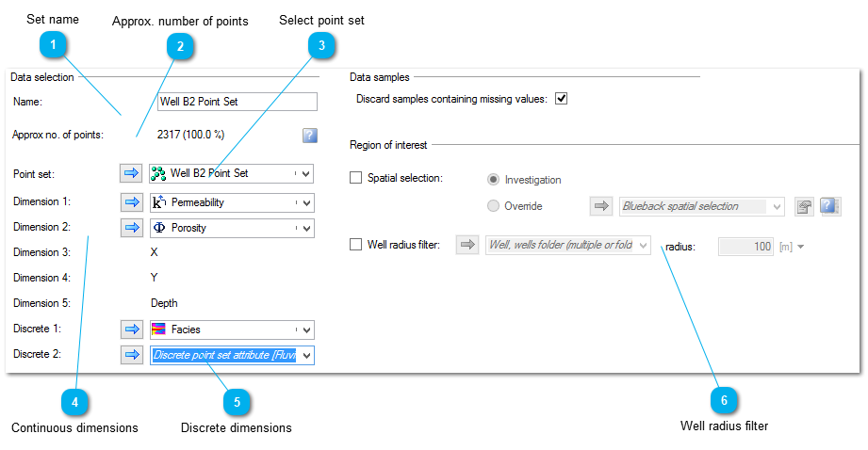The width and height of the screenshot is (868, 450).
Task: Expand the Permeability dimension dropdown
Action: [306, 202]
